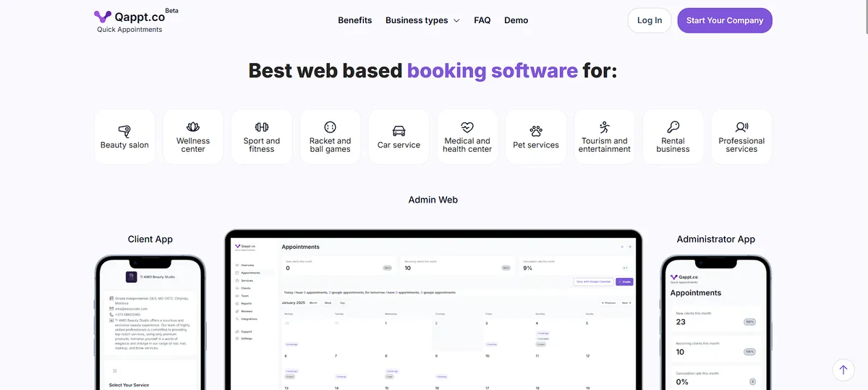Click the Previous month button
This screenshot has width=868, height=390.
[609, 302]
